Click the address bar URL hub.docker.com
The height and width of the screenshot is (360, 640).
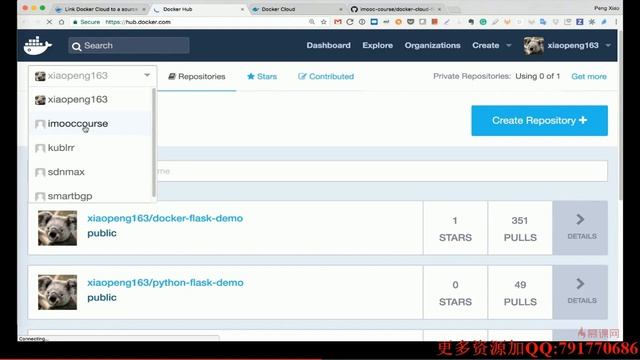(138, 22)
